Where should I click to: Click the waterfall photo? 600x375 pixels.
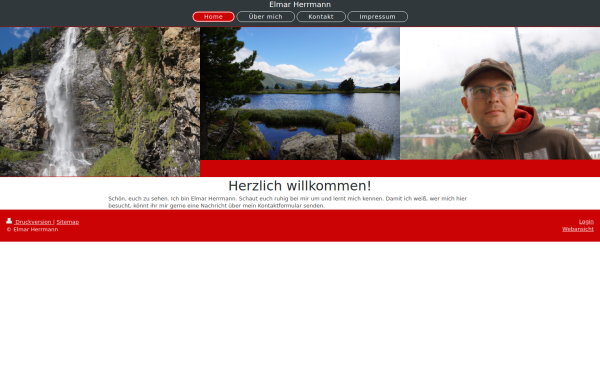point(100,101)
